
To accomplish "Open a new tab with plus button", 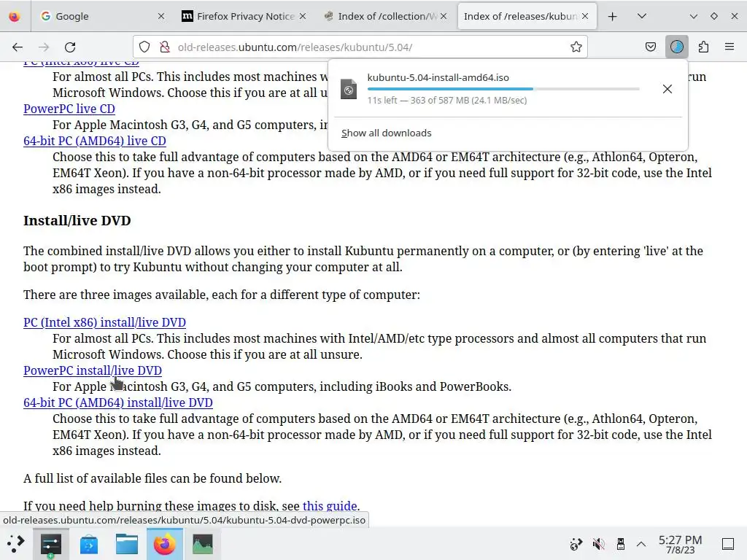I will point(613,16).
